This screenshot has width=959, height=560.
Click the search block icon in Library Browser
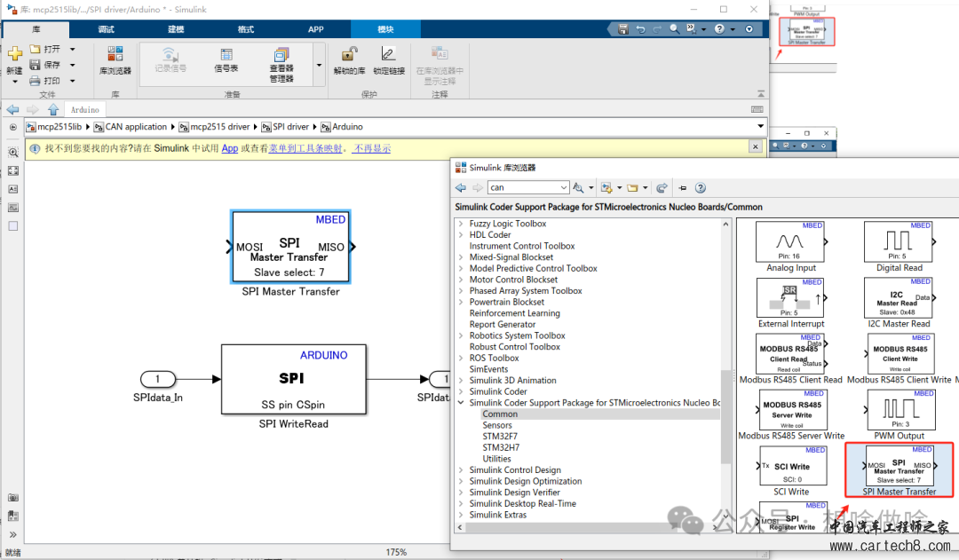(578, 187)
